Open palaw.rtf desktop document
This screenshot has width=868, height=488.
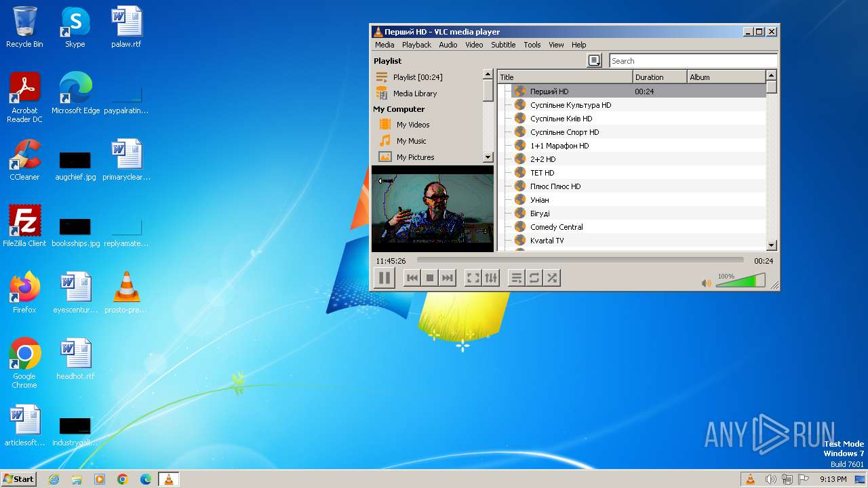pos(126,27)
